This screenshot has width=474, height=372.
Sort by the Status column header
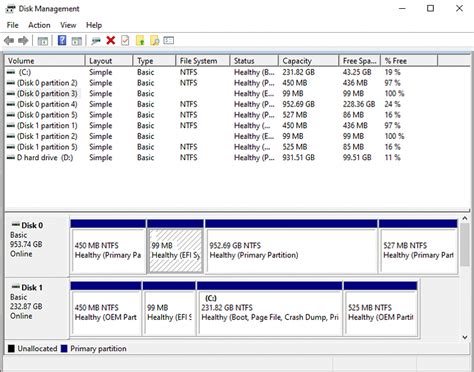point(254,61)
